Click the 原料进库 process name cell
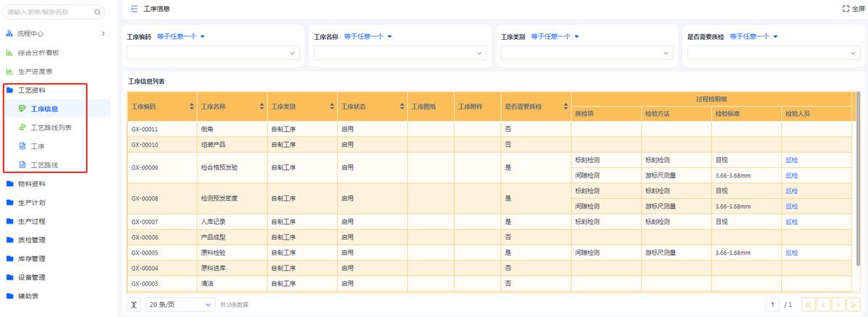 coord(231,268)
